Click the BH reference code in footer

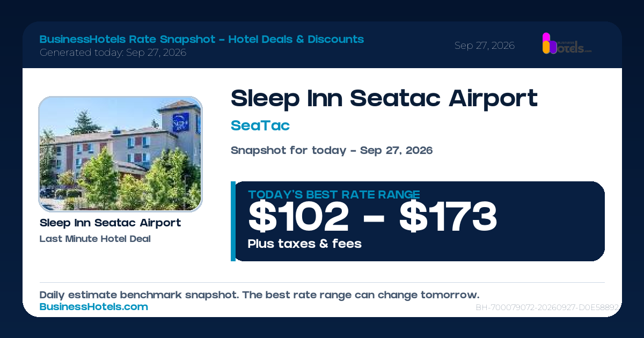tap(547, 308)
